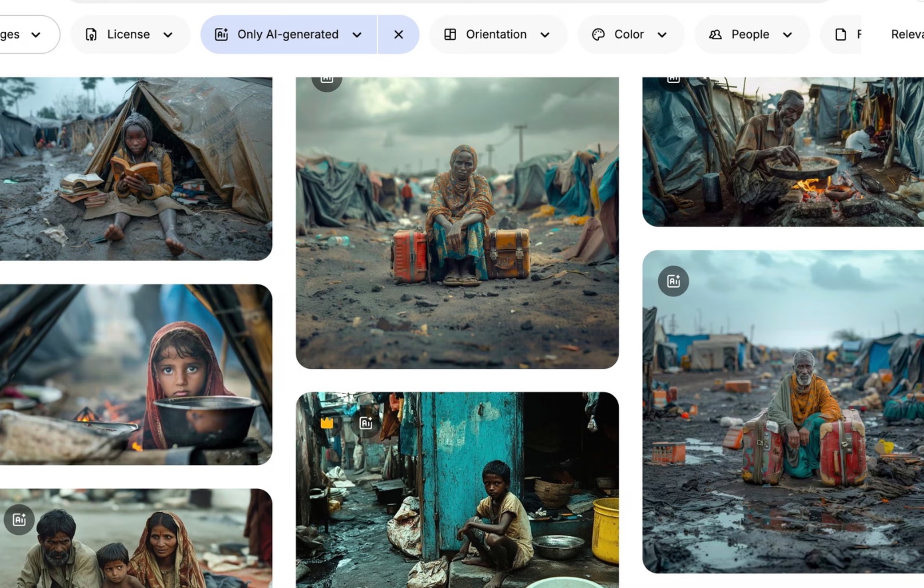Image resolution: width=924 pixels, height=588 pixels.
Task: Click the AI badge on the family photo
Action: [x=19, y=520]
